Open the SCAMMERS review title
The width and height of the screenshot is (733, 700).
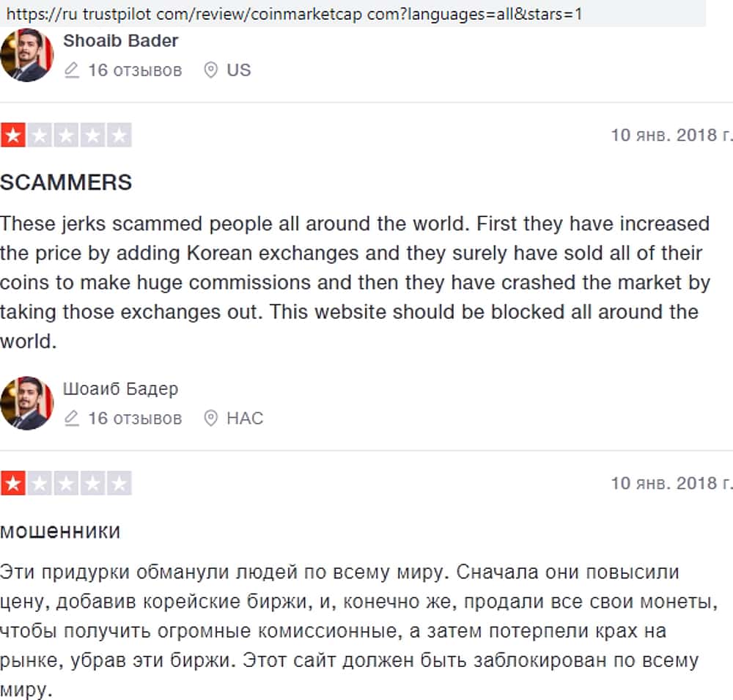click(x=66, y=183)
